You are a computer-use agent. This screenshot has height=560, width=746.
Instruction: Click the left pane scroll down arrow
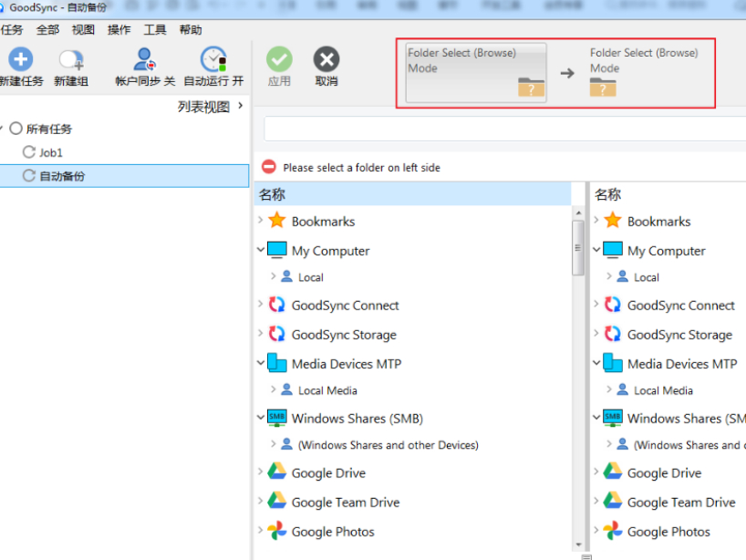[578, 544]
